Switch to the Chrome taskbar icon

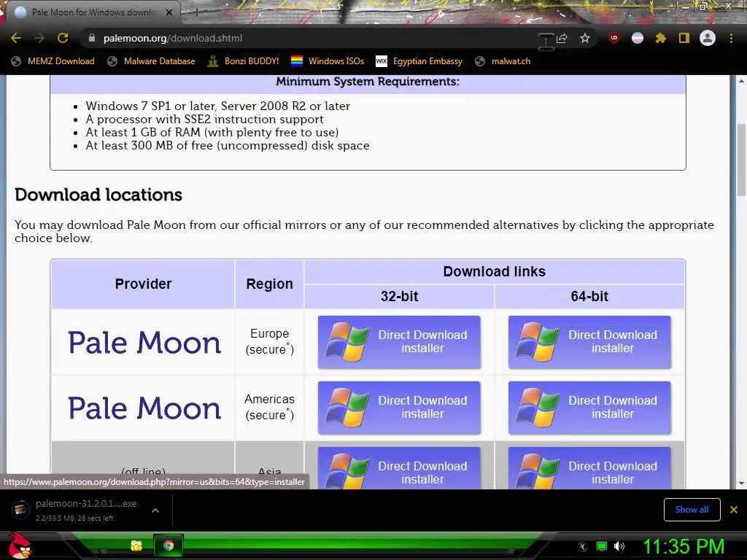coord(169,545)
